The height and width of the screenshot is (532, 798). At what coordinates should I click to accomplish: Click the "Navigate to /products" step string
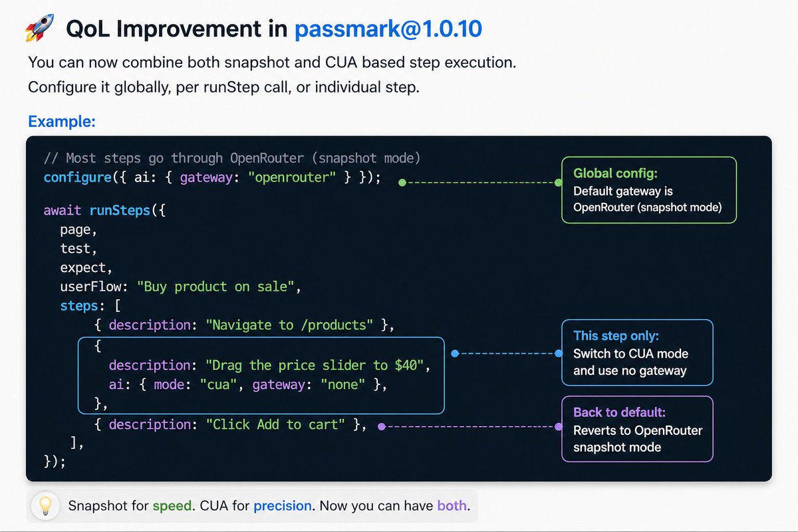tap(289, 325)
